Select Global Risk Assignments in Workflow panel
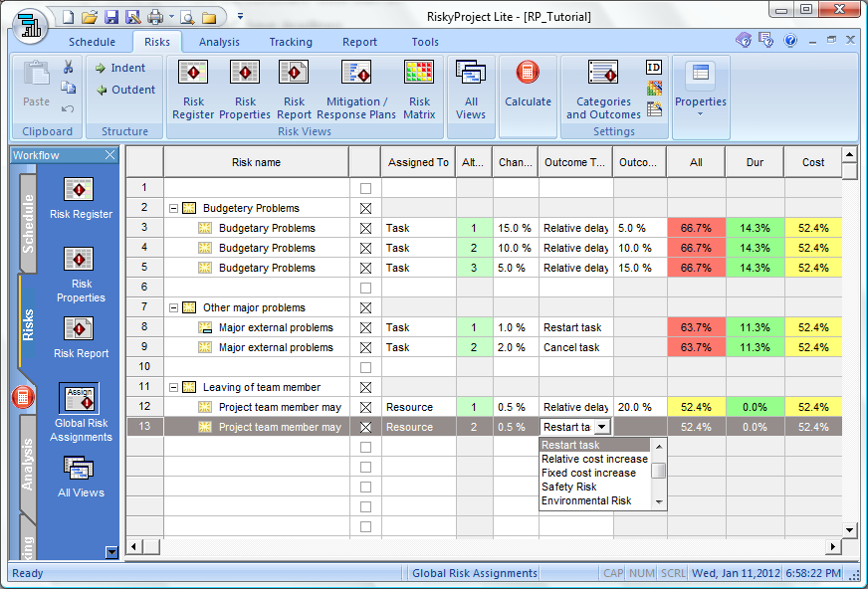The image size is (868, 589). pyautogui.click(x=81, y=413)
